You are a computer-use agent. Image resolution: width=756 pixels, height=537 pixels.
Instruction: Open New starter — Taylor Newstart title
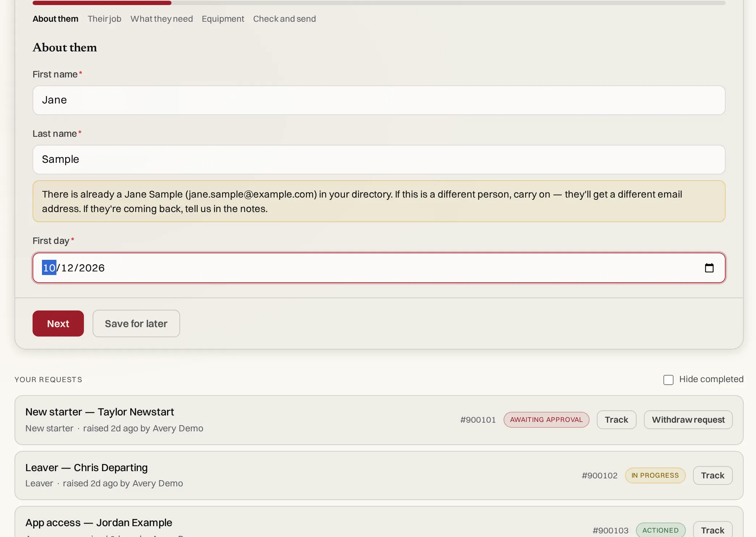coord(99,412)
